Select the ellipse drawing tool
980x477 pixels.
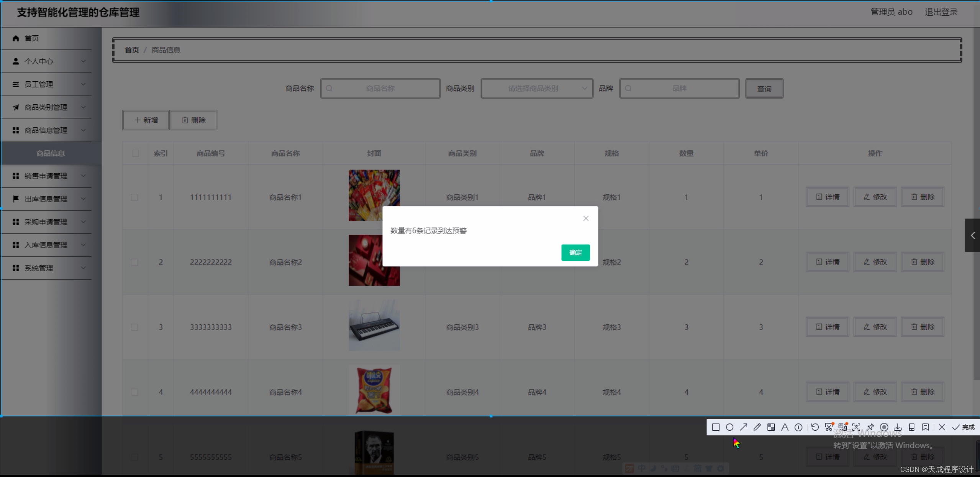(x=730, y=427)
